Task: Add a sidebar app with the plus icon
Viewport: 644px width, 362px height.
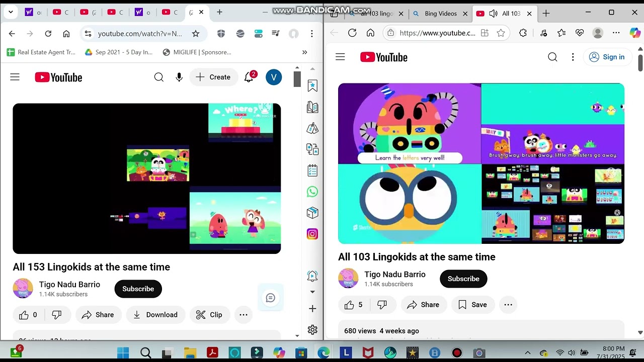Action: click(x=312, y=309)
